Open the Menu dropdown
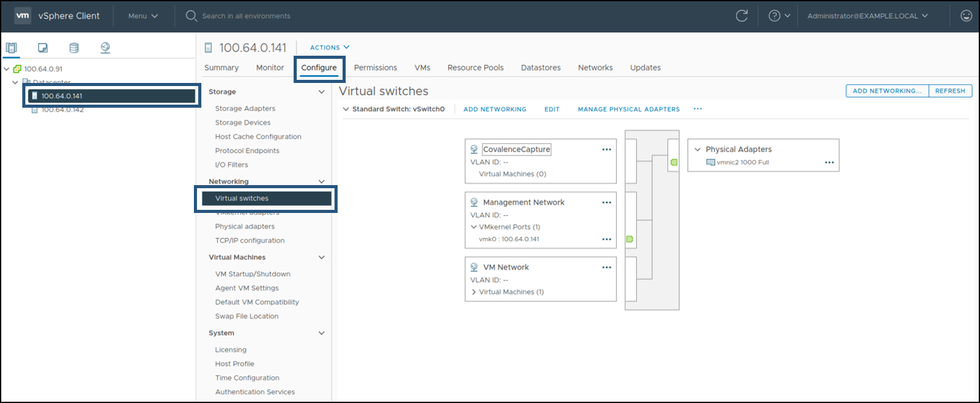 pos(143,16)
